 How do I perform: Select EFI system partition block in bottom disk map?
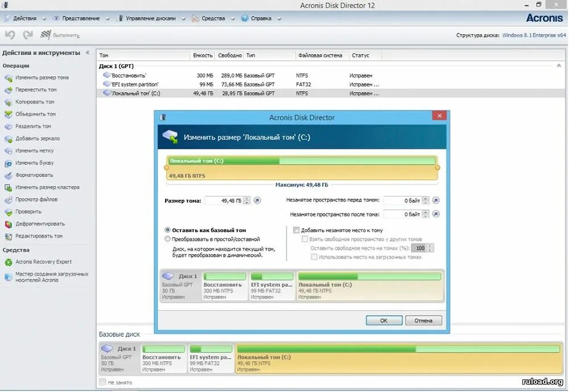(211, 359)
